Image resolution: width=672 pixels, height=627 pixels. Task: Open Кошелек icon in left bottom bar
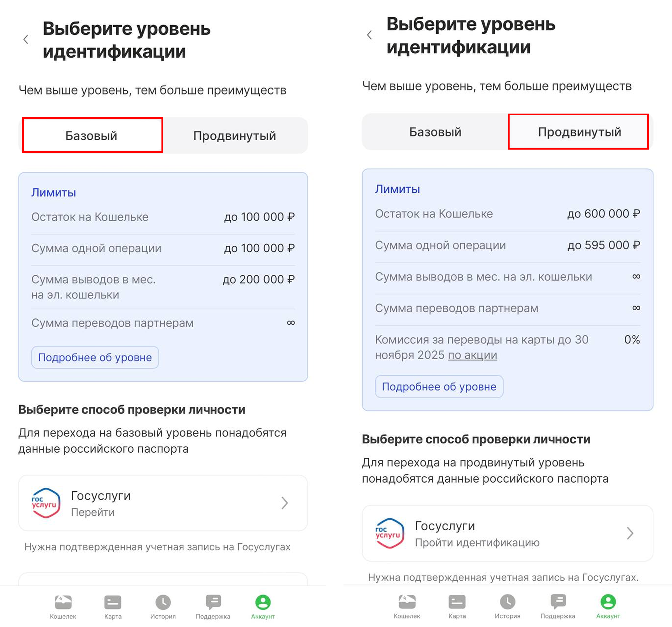click(x=63, y=602)
